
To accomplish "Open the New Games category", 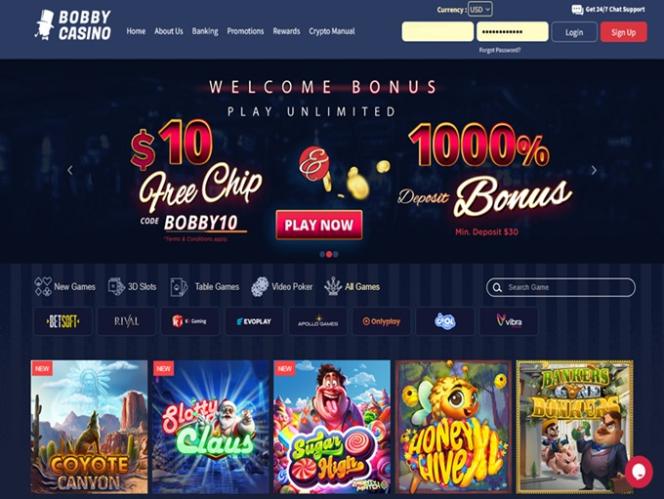I will point(65,287).
